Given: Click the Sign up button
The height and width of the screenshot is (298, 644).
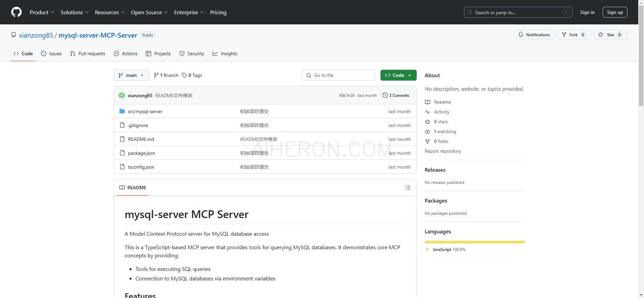Looking at the screenshot, I should point(615,12).
